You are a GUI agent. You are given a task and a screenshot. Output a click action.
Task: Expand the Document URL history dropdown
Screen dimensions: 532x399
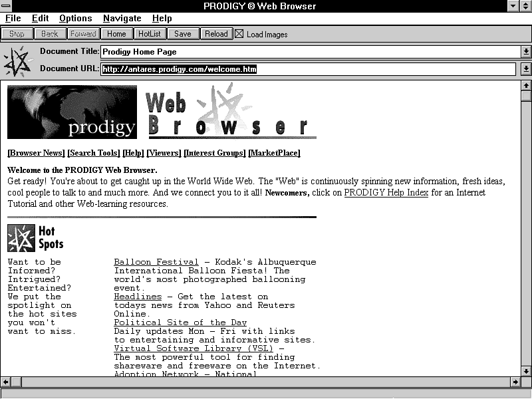tap(525, 69)
